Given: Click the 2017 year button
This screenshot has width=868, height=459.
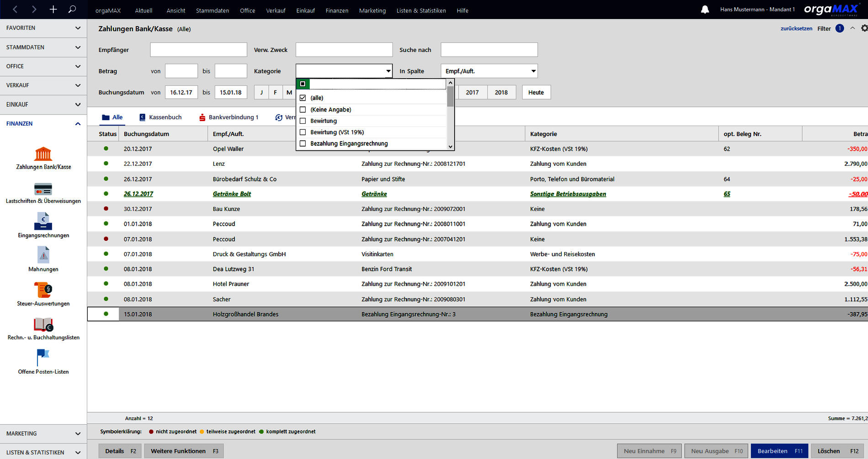Looking at the screenshot, I should point(472,92).
